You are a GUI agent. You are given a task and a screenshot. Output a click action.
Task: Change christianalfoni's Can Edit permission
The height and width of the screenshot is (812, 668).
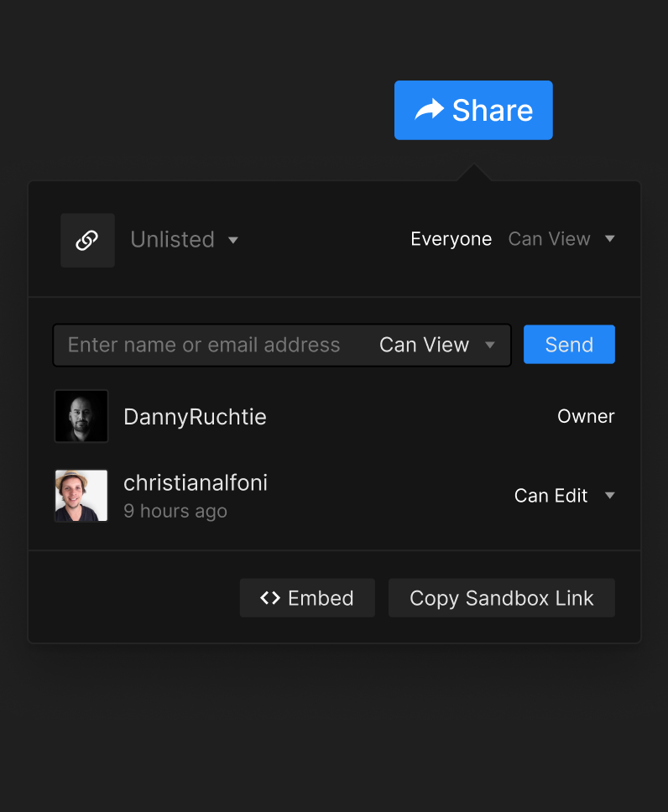[x=564, y=496]
